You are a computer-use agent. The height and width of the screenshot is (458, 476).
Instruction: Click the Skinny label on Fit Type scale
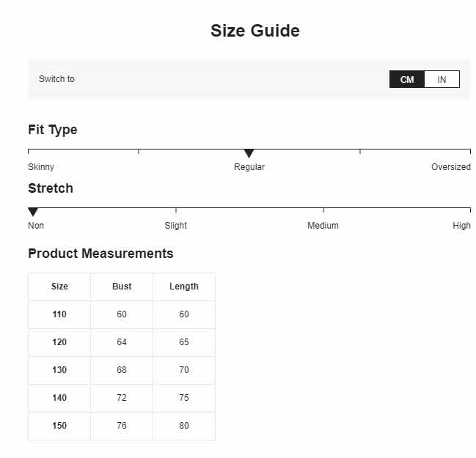[41, 167]
